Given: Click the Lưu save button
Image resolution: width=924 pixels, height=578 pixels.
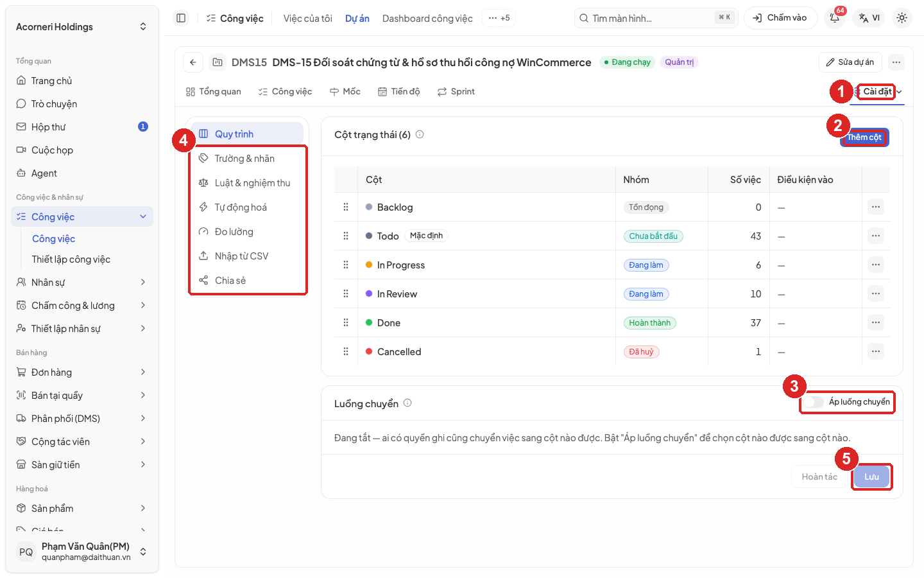Looking at the screenshot, I should (871, 477).
